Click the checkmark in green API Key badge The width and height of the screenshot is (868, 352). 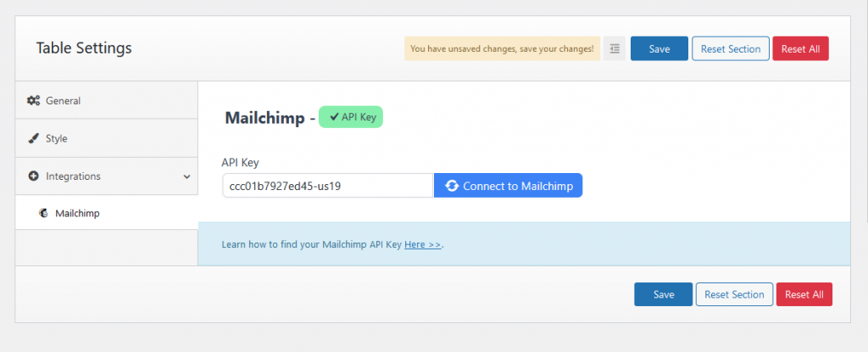(334, 117)
